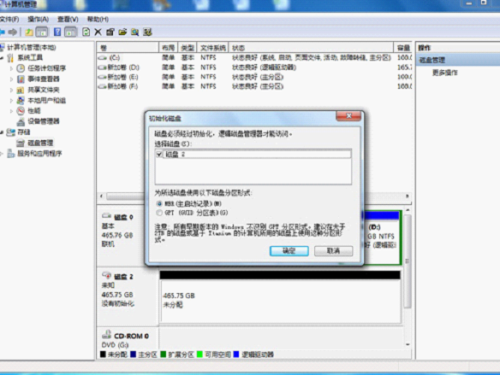Click the up one level folder icon
This screenshot has width=500, height=375.
pyautogui.click(x=29, y=32)
